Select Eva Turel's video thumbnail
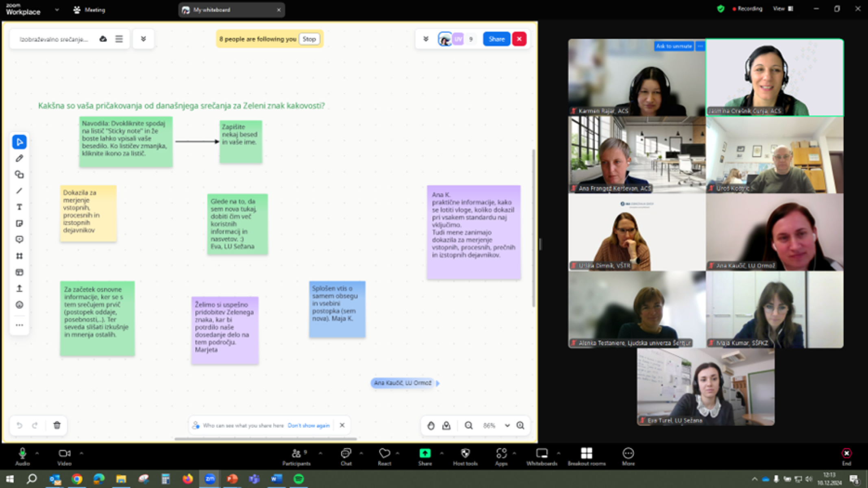Image resolution: width=868 pixels, height=488 pixels. pyautogui.click(x=706, y=387)
